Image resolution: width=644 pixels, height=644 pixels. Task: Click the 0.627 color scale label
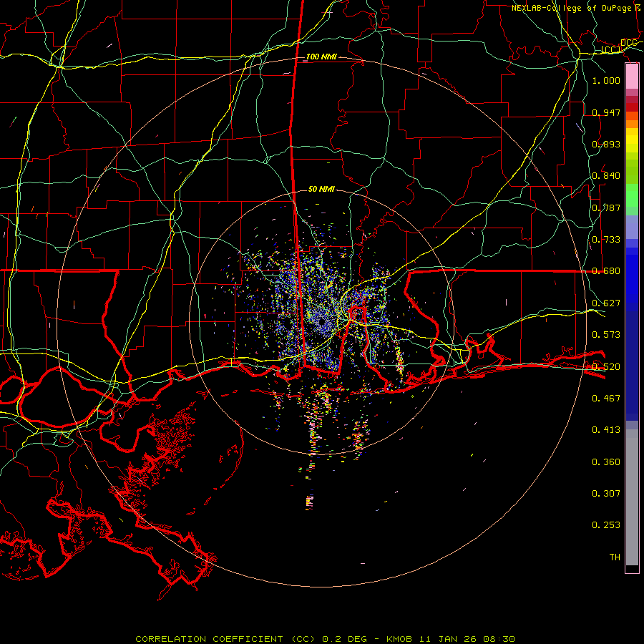606,303
